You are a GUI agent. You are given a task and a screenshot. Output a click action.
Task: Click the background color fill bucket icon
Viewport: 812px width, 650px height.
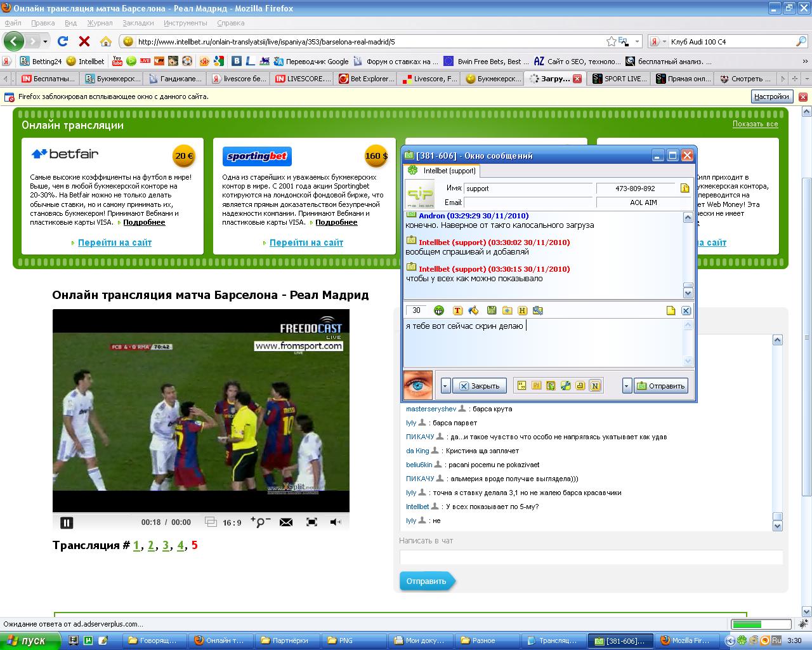point(473,310)
